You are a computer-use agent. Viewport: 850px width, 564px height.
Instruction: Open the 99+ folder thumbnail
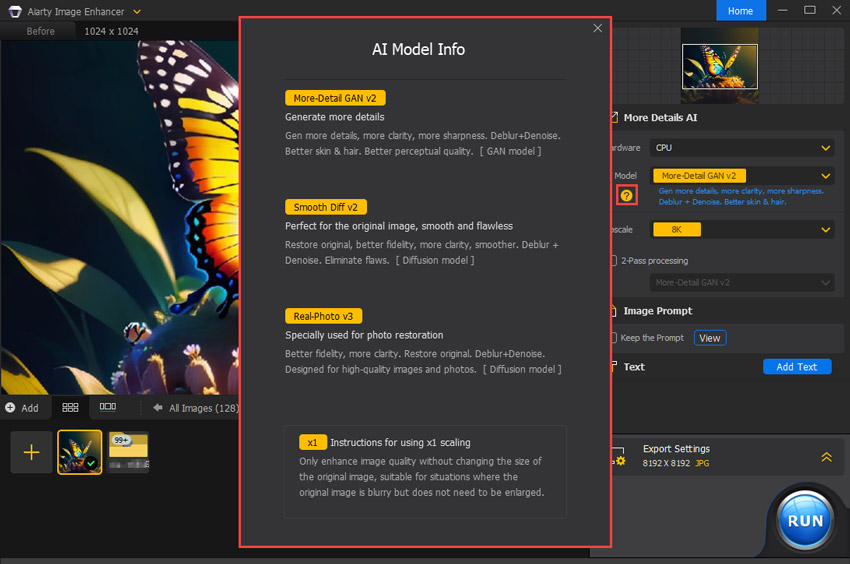pos(128,452)
